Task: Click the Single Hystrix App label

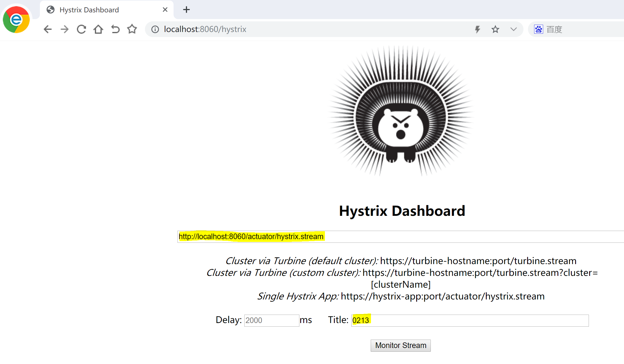Action: [x=298, y=296]
